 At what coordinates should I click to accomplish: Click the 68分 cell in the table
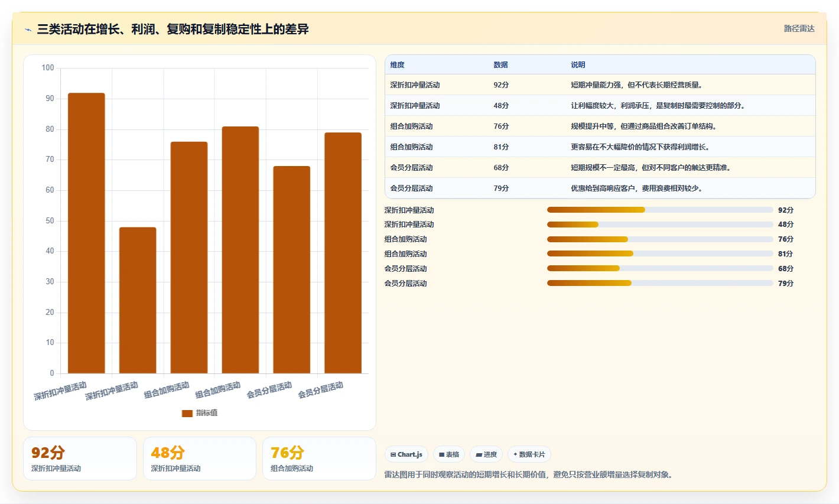pyautogui.click(x=501, y=168)
